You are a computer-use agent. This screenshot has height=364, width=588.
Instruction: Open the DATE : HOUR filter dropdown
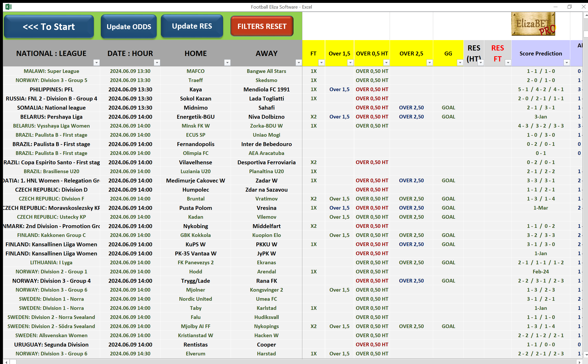(157, 62)
